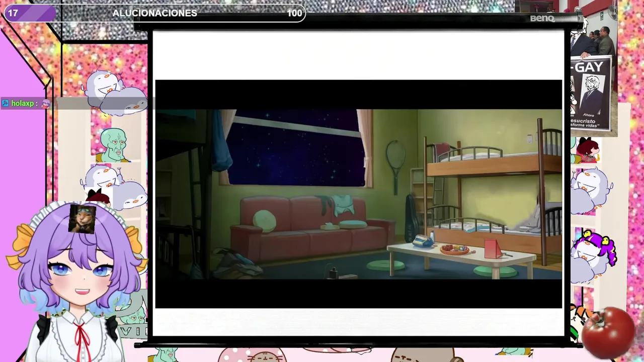This screenshot has height=362, width=644.
Task: Click the ALUCIONACIONES goal progress bar
Action: pyautogui.click(x=154, y=13)
